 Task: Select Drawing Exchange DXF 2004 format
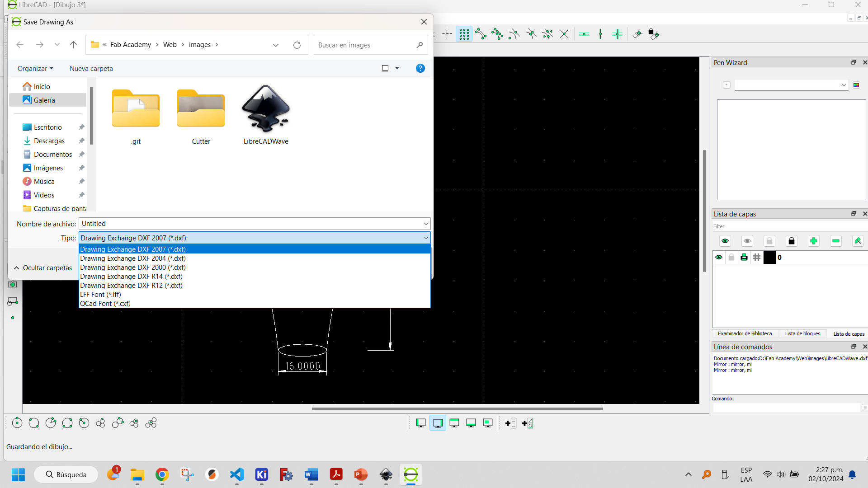(255, 258)
